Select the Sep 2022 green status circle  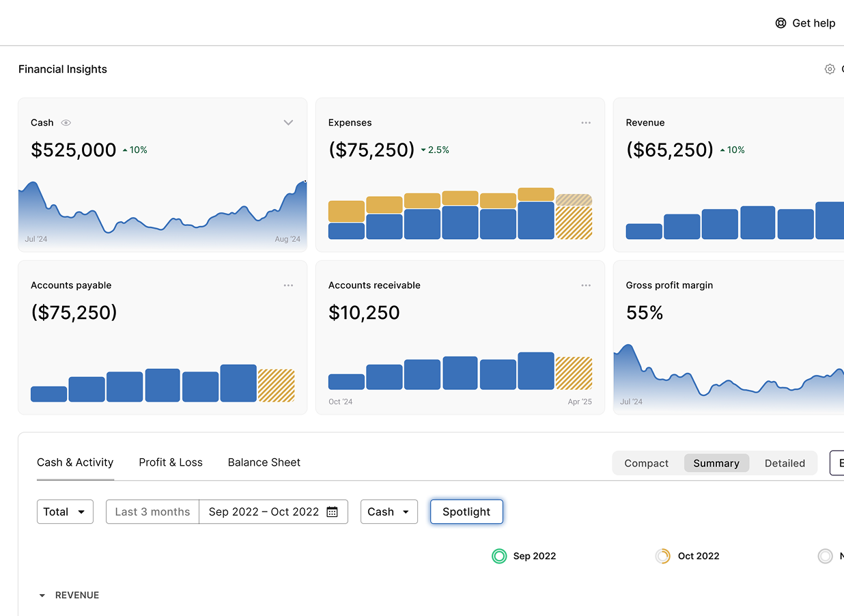click(500, 556)
